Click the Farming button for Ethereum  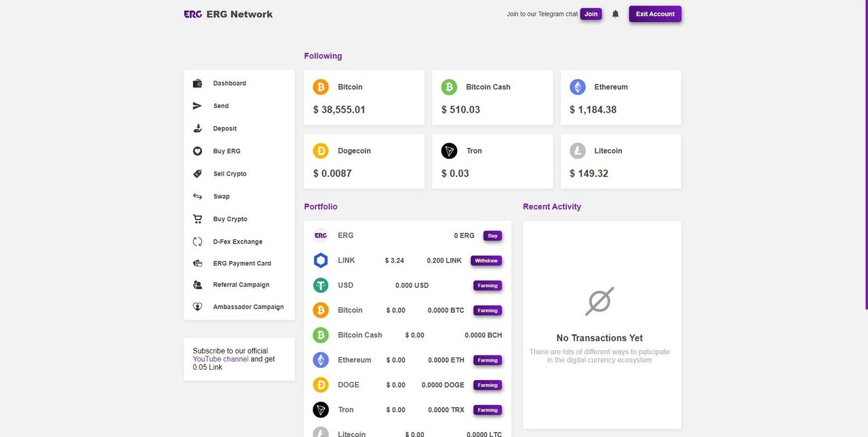coord(488,360)
